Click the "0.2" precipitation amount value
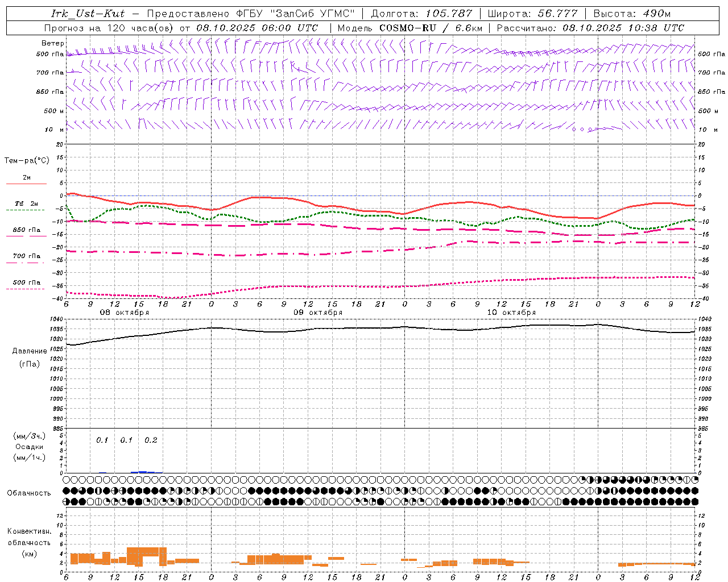The height and width of the screenshot is (582, 728). [x=151, y=440]
